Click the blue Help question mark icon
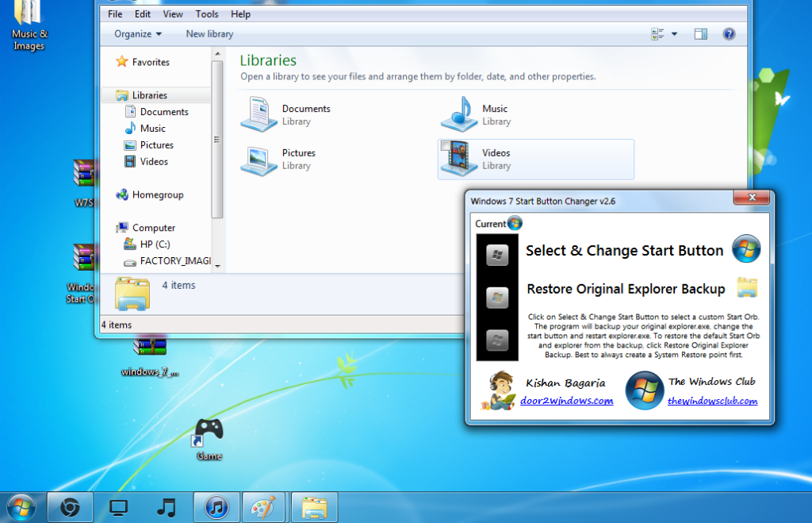This screenshot has height=523, width=812. (x=729, y=34)
